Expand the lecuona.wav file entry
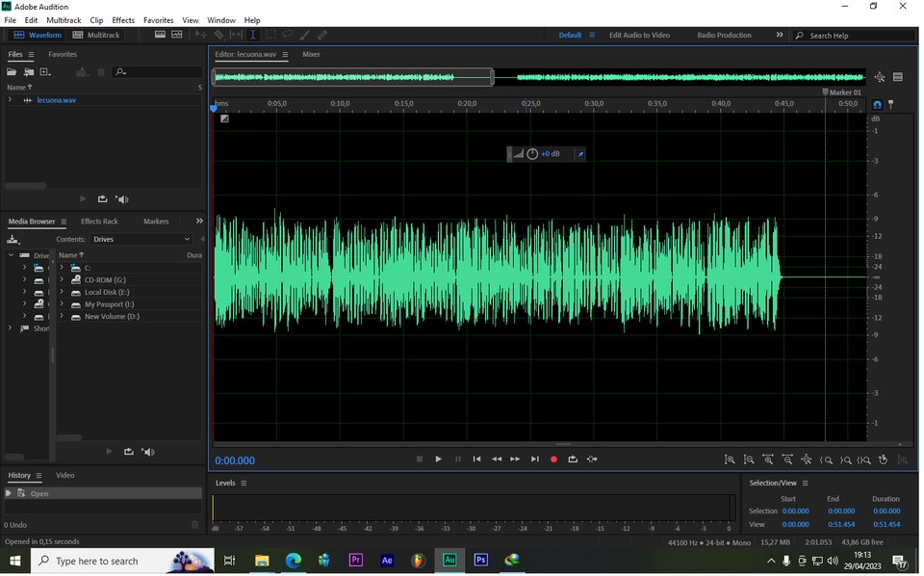The height and width of the screenshot is (576, 924). [x=10, y=100]
